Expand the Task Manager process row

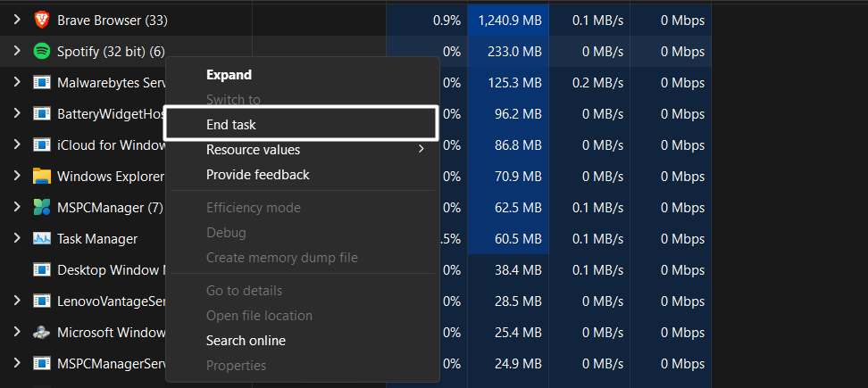[16, 238]
